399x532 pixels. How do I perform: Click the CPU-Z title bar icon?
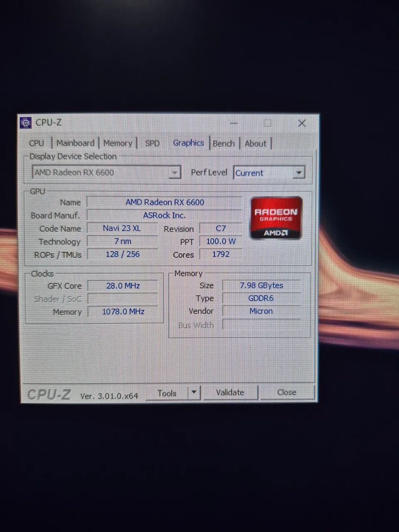26,123
